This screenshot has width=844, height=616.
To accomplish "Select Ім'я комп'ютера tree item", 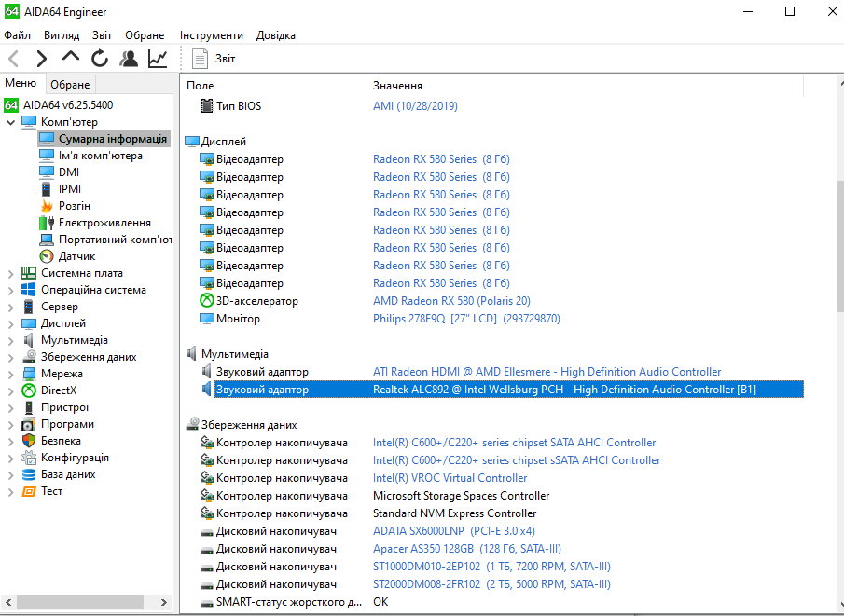I will tap(101, 156).
